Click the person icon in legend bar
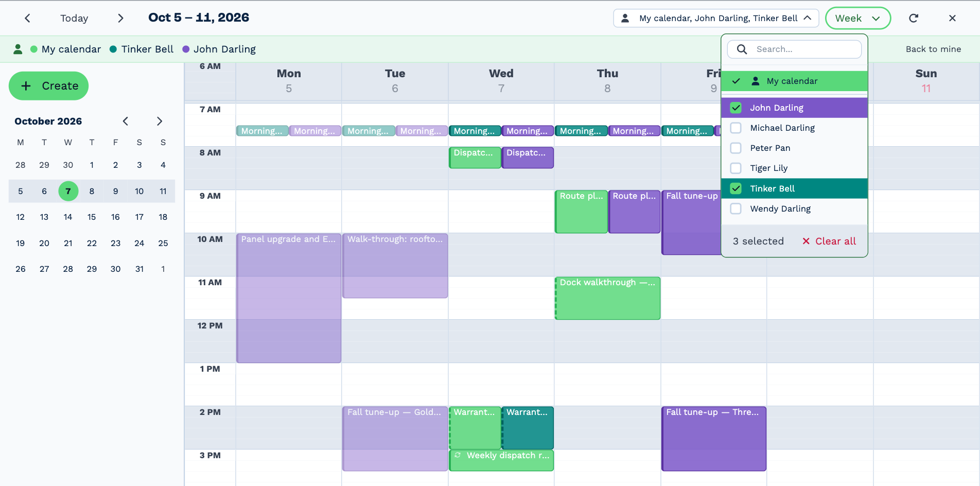This screenshot has width=980, height=486. 18,49
